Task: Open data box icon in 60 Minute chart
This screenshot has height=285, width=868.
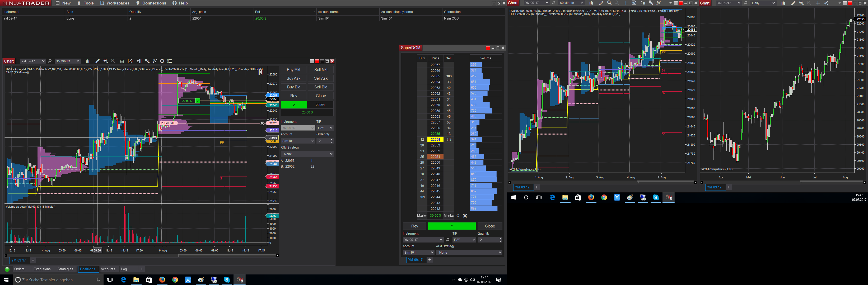Action: (x=634, y=3)
